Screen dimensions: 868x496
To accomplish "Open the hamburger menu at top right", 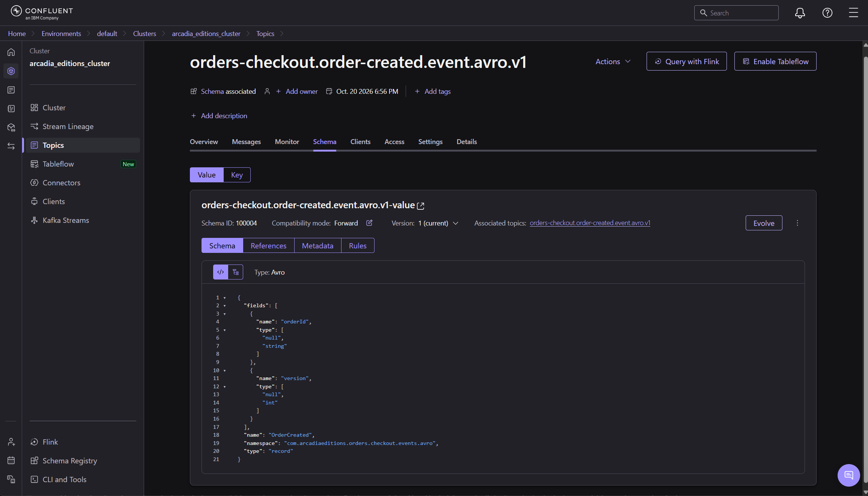I will (853, 13).
